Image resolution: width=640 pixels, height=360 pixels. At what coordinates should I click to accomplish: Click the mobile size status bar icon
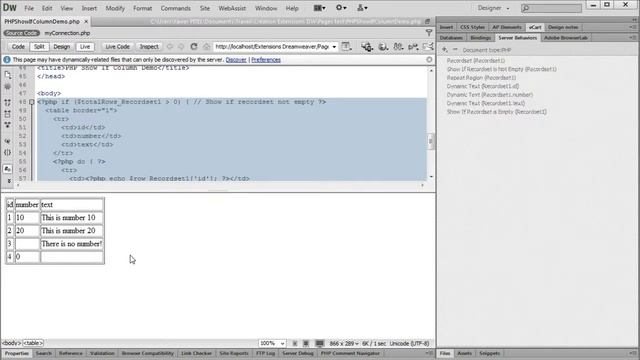(295, 344)
